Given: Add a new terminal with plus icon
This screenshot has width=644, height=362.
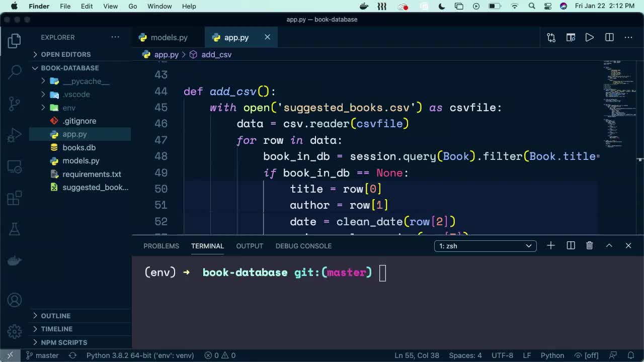Looking at the screenshot, I should point(551,245).
